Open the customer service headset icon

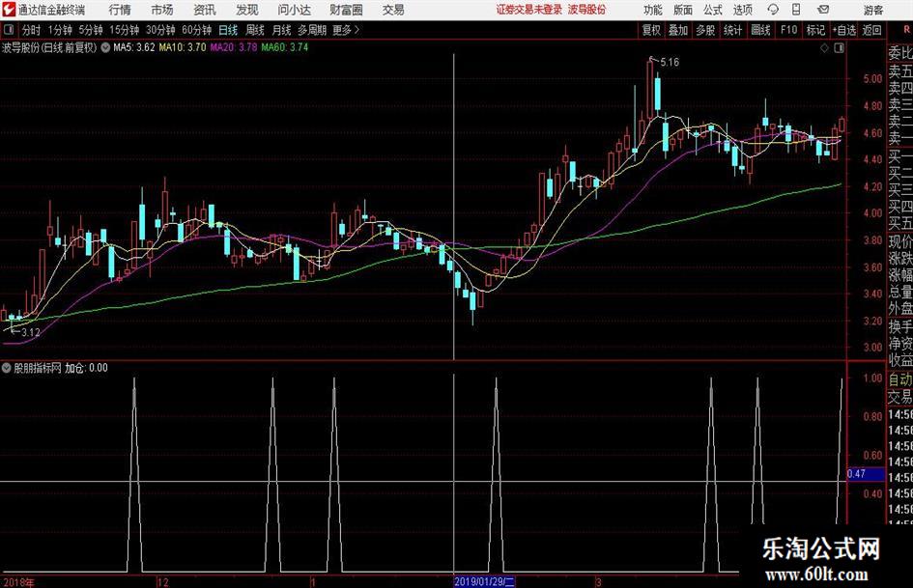773,10
